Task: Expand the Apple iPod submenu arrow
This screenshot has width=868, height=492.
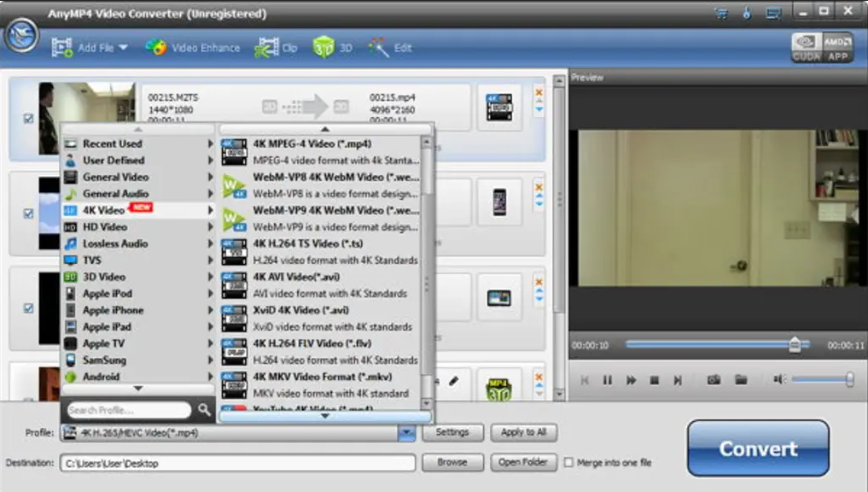Action: point(210,293)
